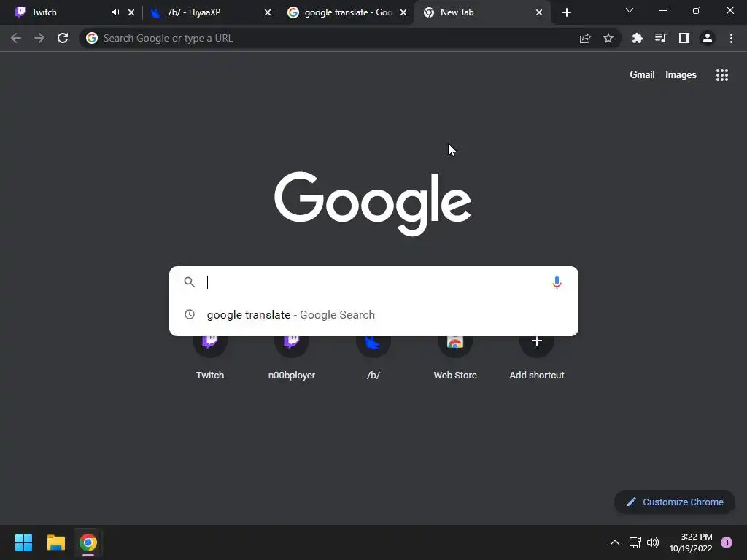Open the Chrome profile icon
This screenshot has width=747, height=560.
pyautogui.click(x=708, y=38)
